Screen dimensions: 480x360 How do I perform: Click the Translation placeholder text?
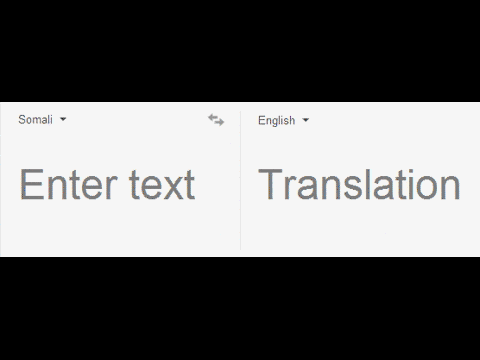pos(359,184)
